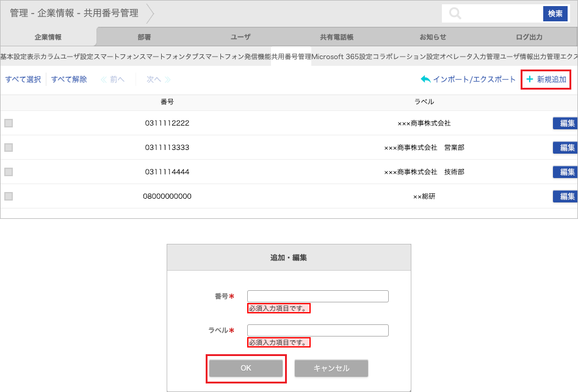Click the 検索 button
Screen dimensions: 578x392
[x=555, y=13]
